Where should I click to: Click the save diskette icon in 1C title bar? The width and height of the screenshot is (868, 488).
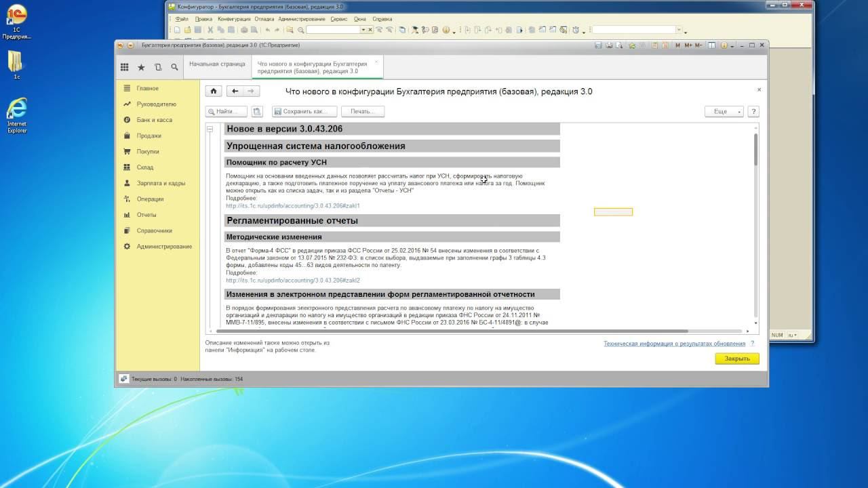(x=598, y=45)
